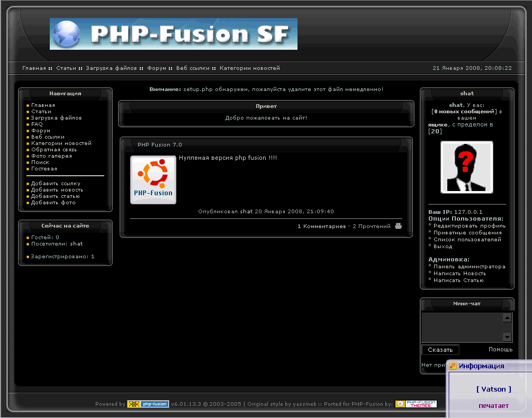Click the Информация popup icon
Screen dimensions: 532x418
click(x=453, y=366)
